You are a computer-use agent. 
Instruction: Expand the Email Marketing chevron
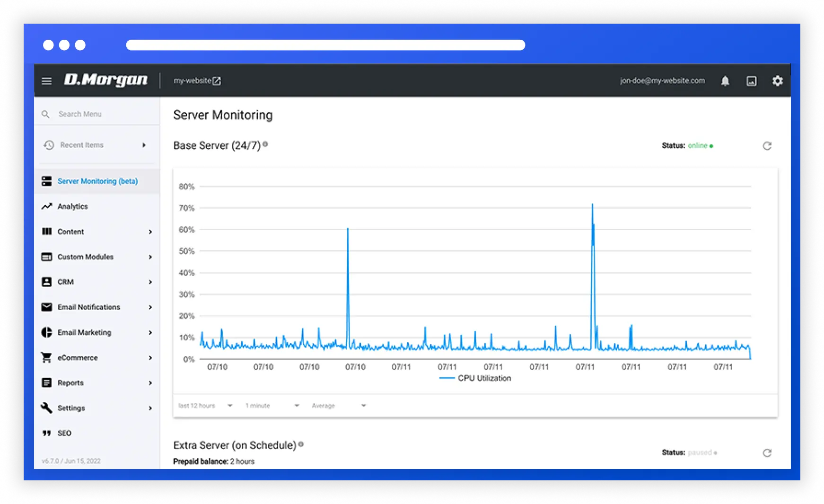[150, 332]
